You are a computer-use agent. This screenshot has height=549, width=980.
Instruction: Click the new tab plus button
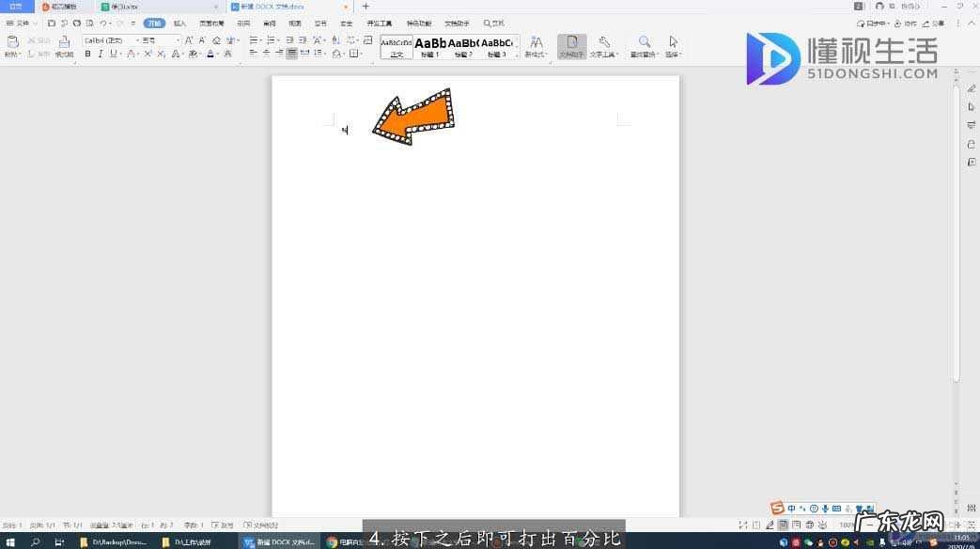[366, 7]
